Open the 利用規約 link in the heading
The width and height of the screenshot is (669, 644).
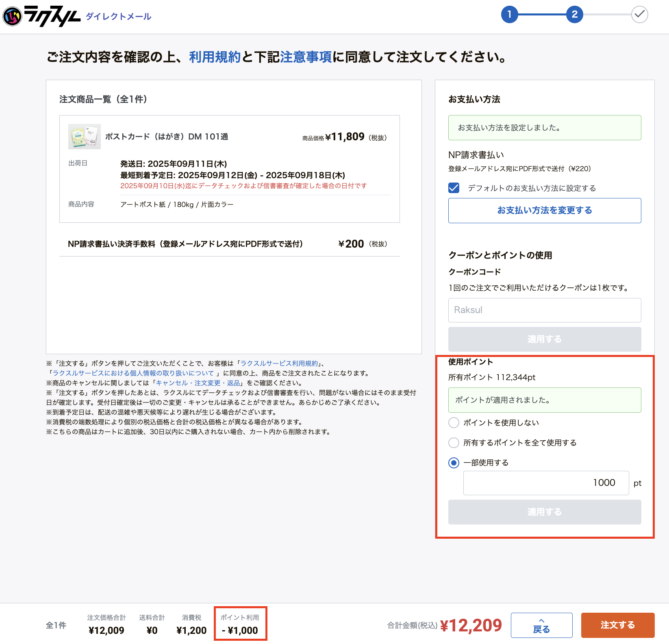coord(215,57)
